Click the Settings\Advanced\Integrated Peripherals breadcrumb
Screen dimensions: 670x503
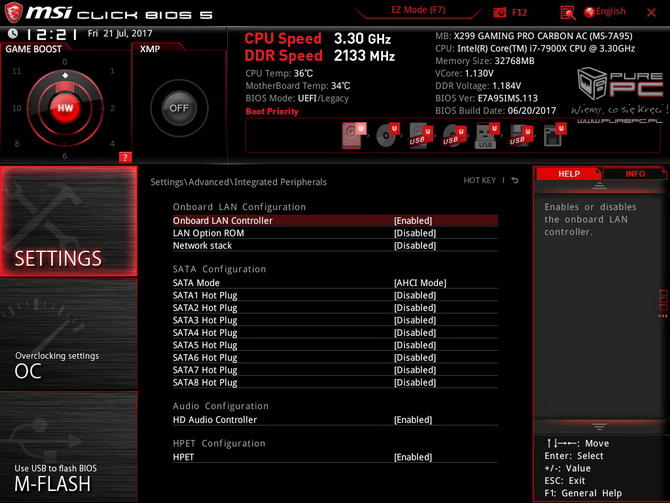(x=238, y=182)
